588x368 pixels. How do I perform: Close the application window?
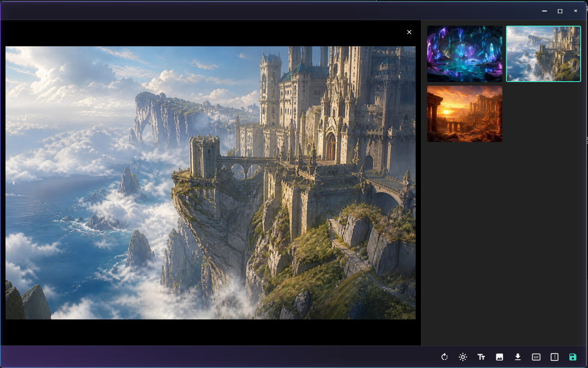(x=576, y=11)
